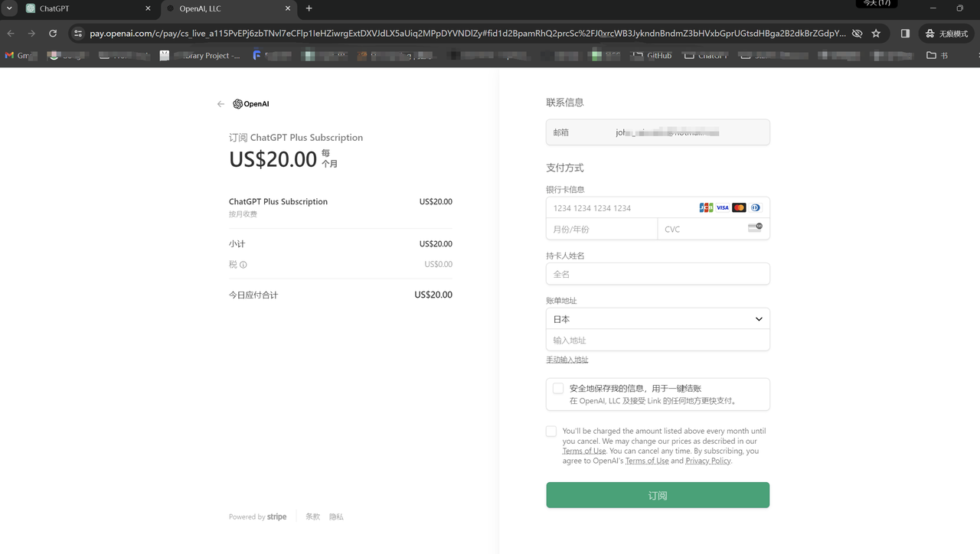Screen dimensions: 980x554
Task: Switch to the OpenAI, LLC tab
Action: click(228, 8)
